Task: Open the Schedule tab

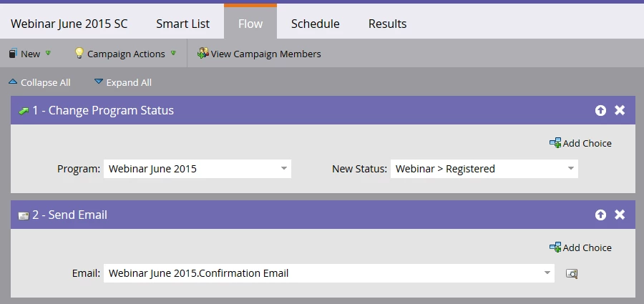Action: click(315, 24)
